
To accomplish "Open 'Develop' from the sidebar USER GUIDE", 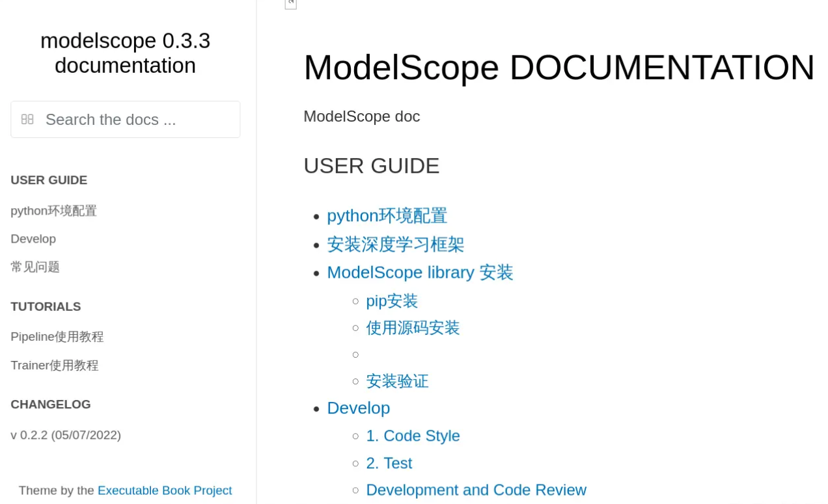I will tap(33, 239).
